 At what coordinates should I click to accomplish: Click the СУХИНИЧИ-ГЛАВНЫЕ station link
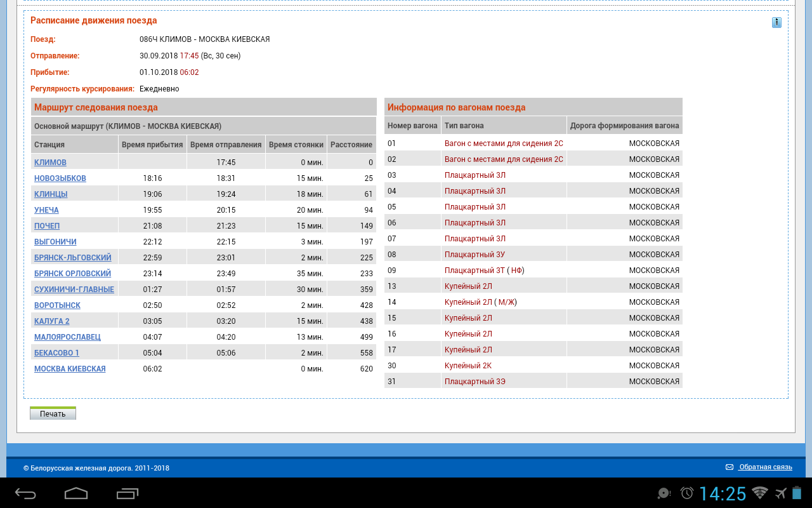coord(74,290)
